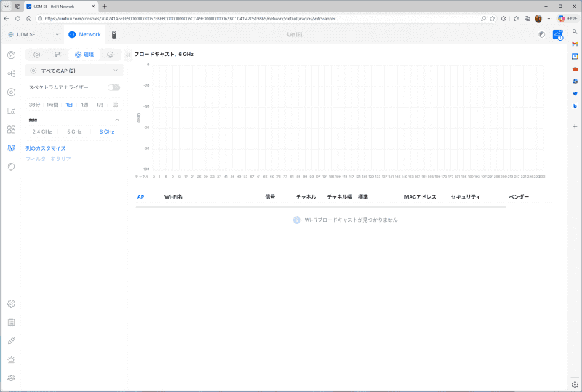Add an app with Edge sidebar plus icon
This screenshot has width=582, height=392.
pos(575,127)
